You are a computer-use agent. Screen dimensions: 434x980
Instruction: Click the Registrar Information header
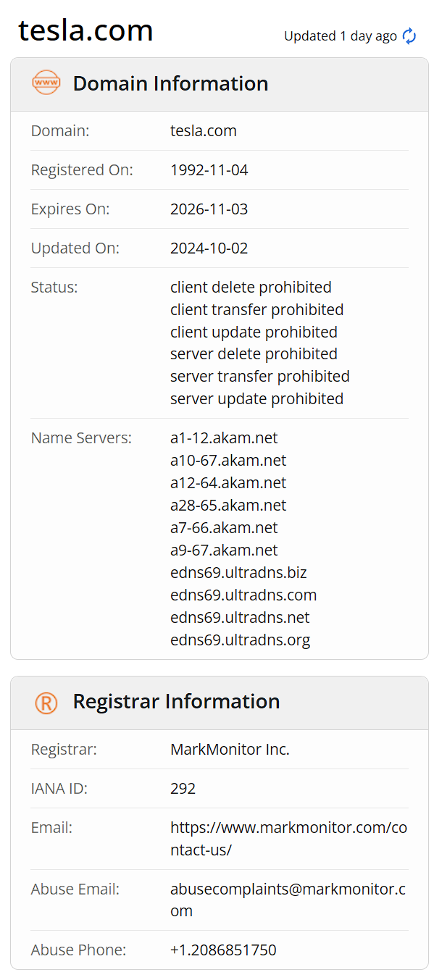pyautogui.click(x=176, y=701)
